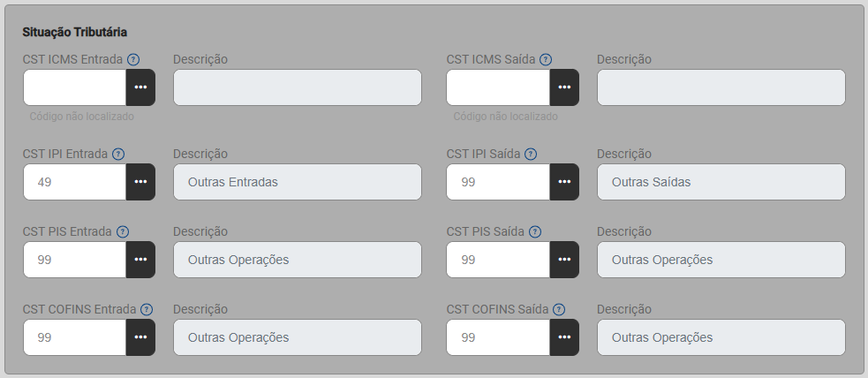Click the Outras Saídas description field
The width and height of the screenshot is (868, 378).
(721, 182)
